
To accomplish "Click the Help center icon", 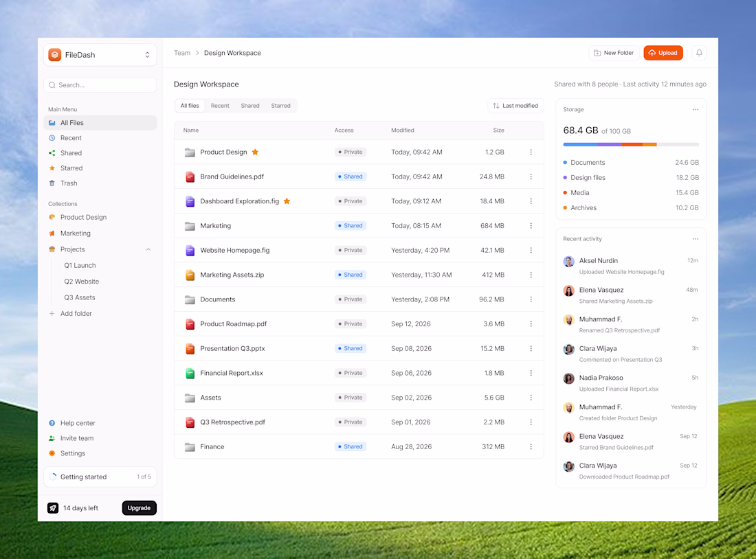I will coord(52,423).
